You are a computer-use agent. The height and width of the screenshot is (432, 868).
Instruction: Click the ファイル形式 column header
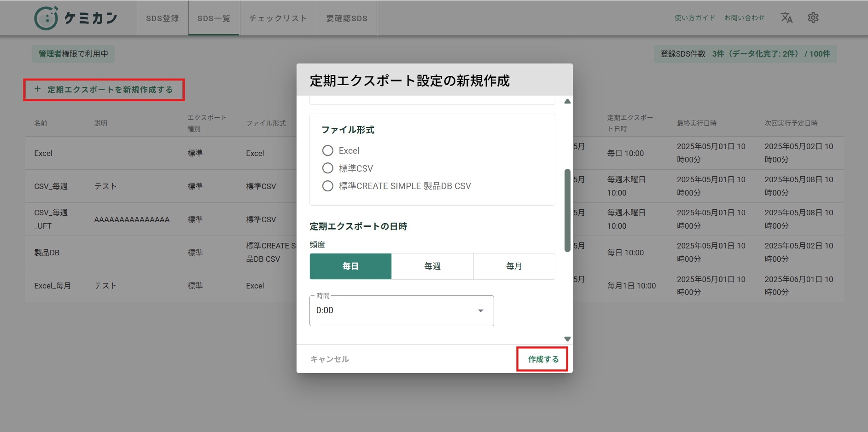click(x=266, y=123)
